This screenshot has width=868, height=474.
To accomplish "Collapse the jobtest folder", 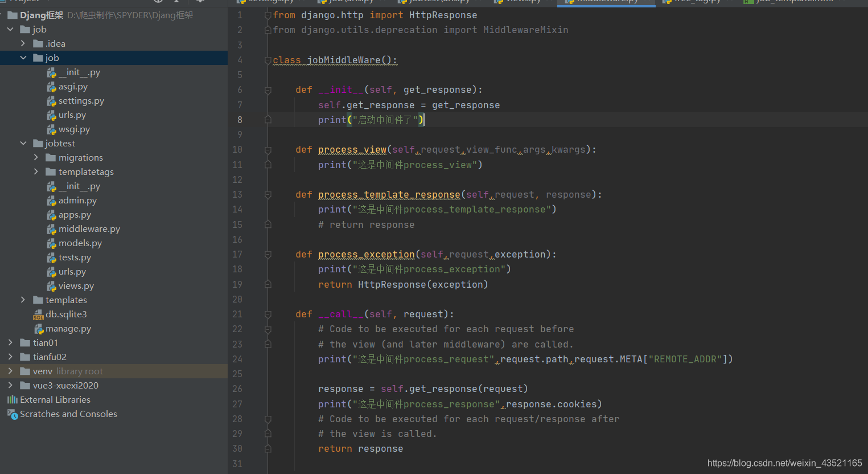I will (23, 143).
